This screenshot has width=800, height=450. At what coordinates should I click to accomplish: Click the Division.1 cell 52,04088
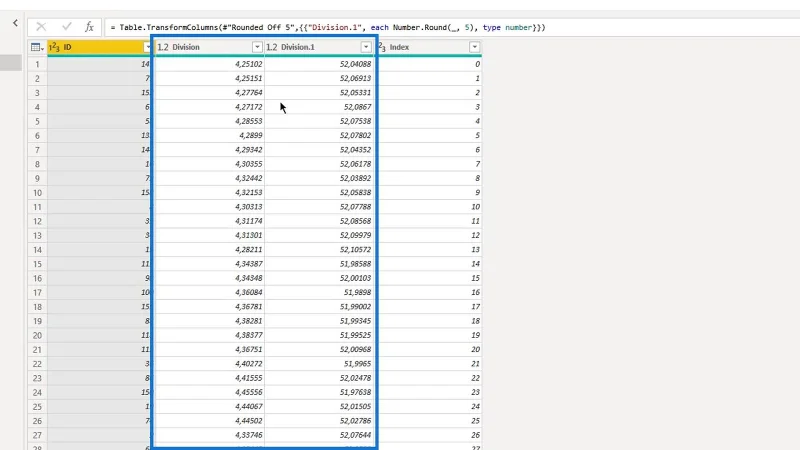(x=319, y=64)
